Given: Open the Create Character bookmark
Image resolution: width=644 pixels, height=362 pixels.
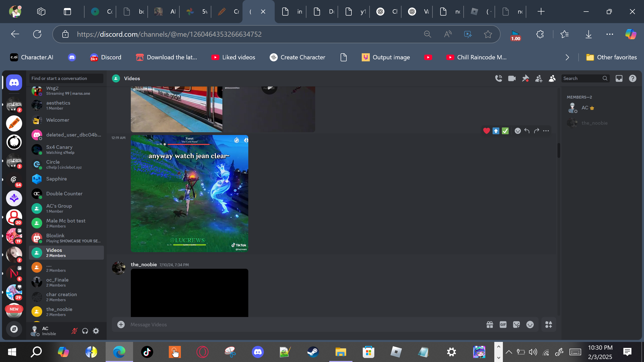Looking at the screenshot, I should (297, 57).
